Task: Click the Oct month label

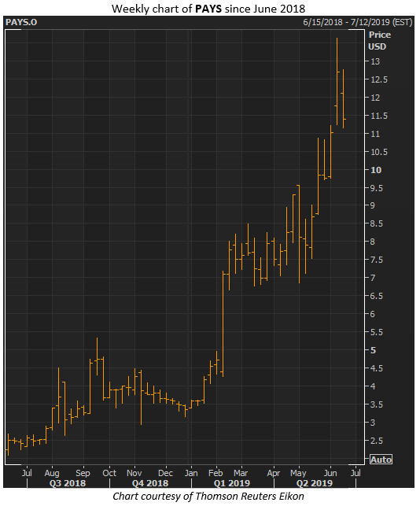Action: [x=109, y=473]
